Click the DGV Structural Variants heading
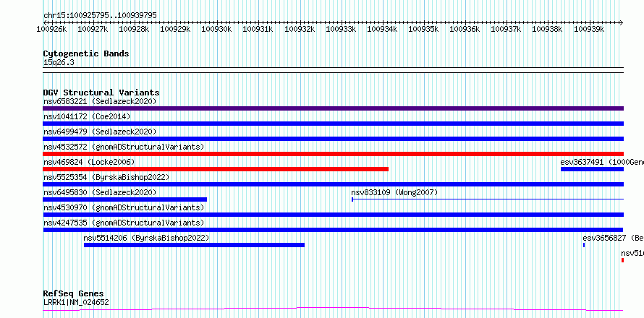The height and width of the screenshot is (318, 644). (101, 93)
